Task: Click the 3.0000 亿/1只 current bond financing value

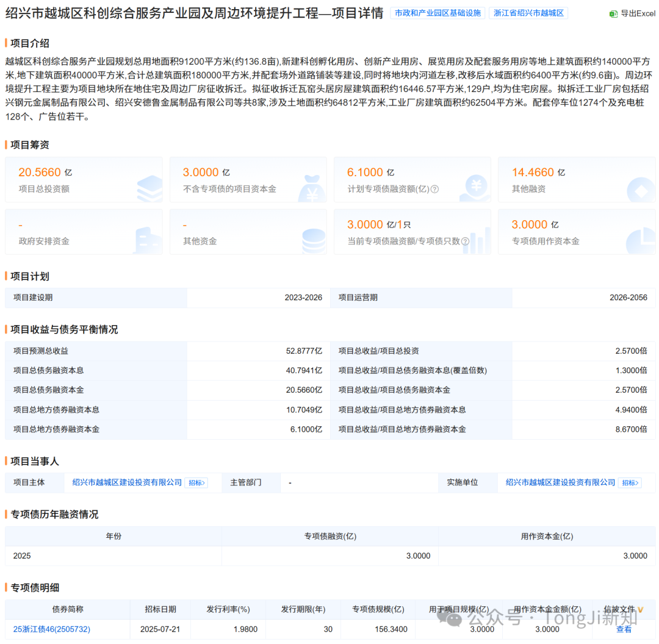Action: click(379, 225)
